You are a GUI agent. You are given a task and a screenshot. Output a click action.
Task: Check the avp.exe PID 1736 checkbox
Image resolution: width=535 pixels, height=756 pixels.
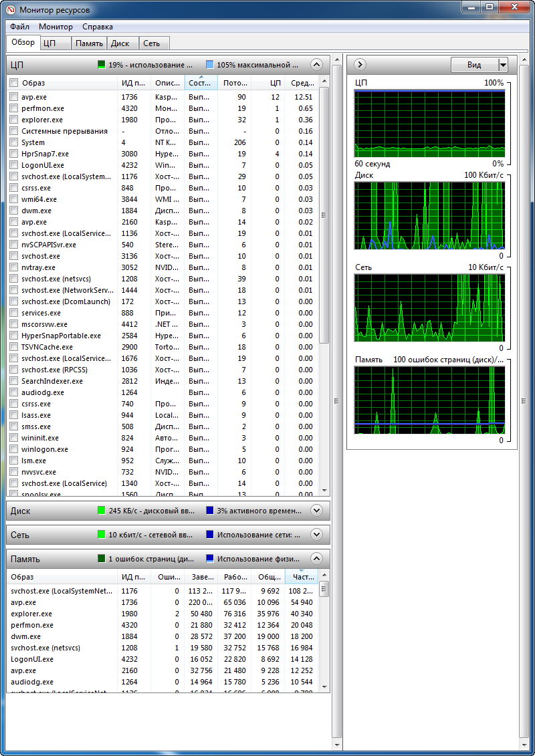(x=14, y=97)
